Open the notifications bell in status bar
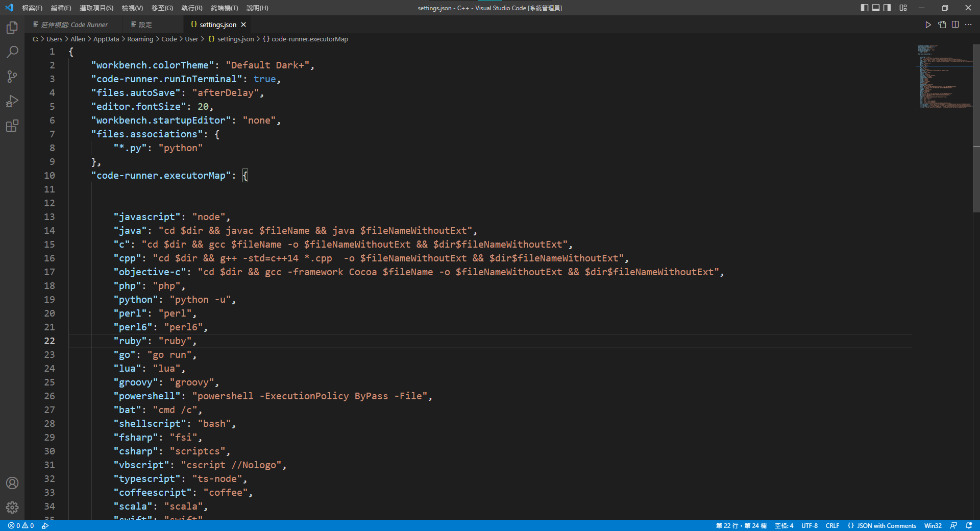 point(969,525)
